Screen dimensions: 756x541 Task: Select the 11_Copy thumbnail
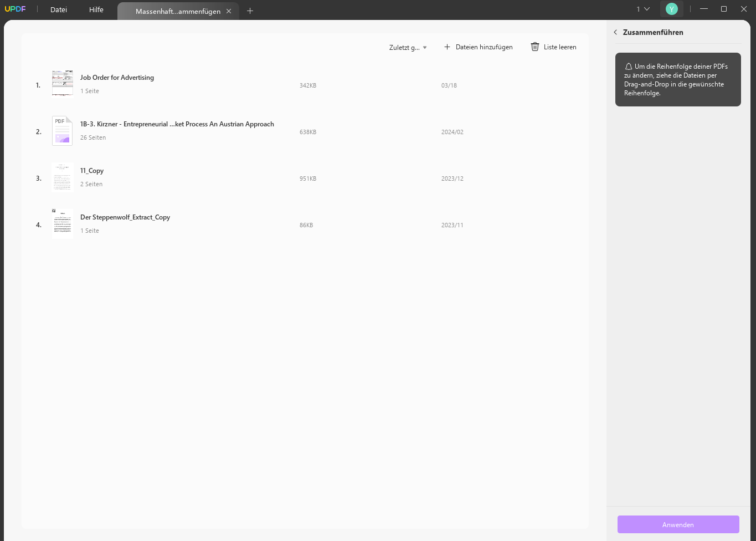pyautogui.click(x=62, y=177)
